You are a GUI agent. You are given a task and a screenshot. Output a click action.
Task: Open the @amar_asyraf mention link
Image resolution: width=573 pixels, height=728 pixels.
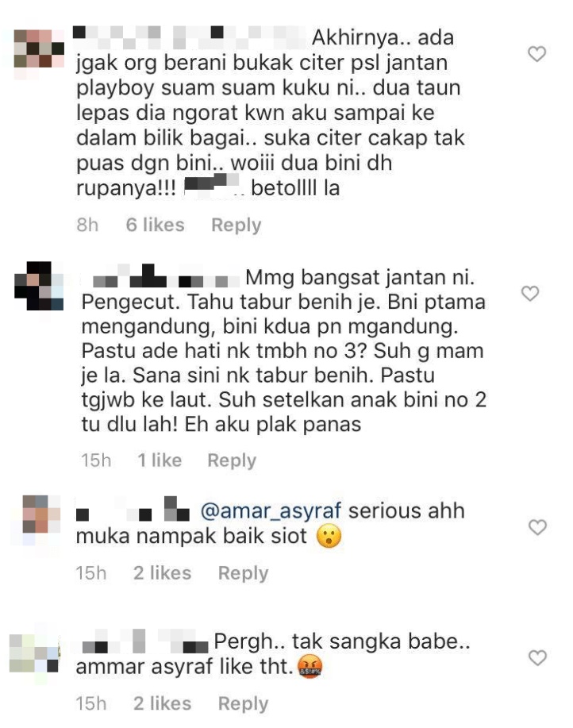(271, 510)
